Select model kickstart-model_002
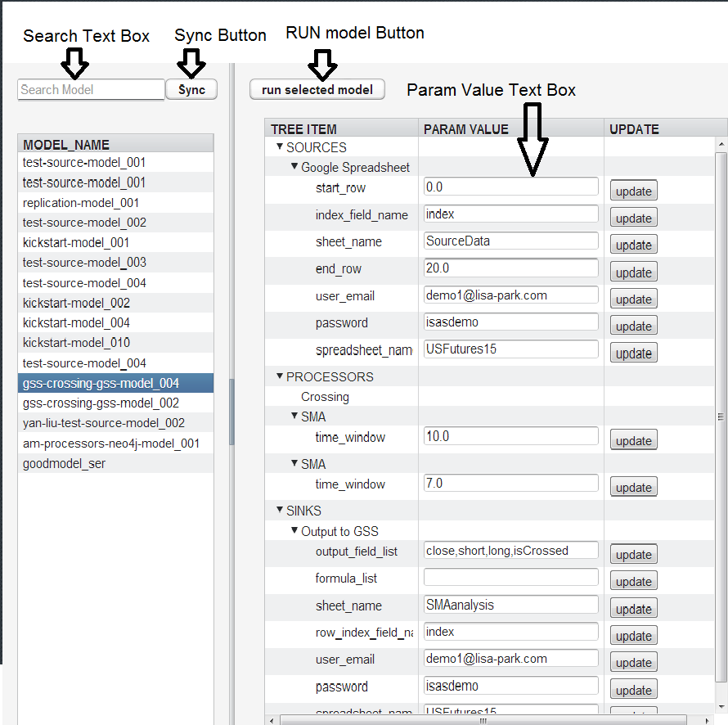This screenshot has width=728, height=725. click(x=115, y=303)
